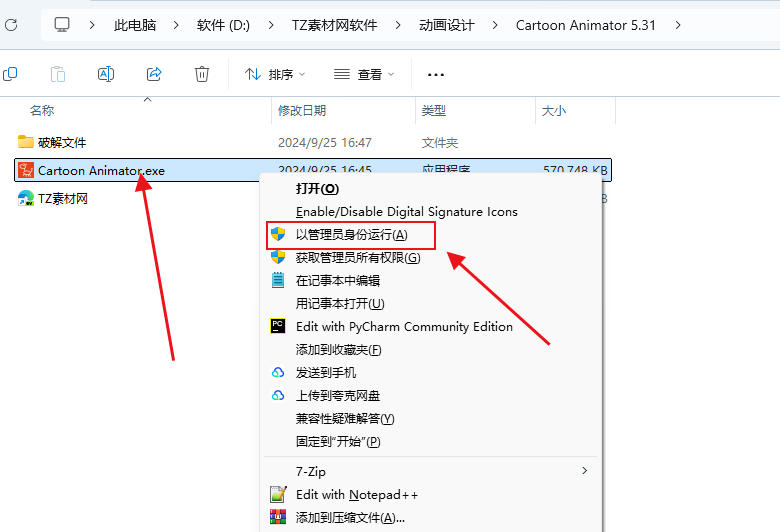The image size is (780, 532).
Task: Expand the chevron after Cartoon Animator 5.31
Action: (678, 25)
